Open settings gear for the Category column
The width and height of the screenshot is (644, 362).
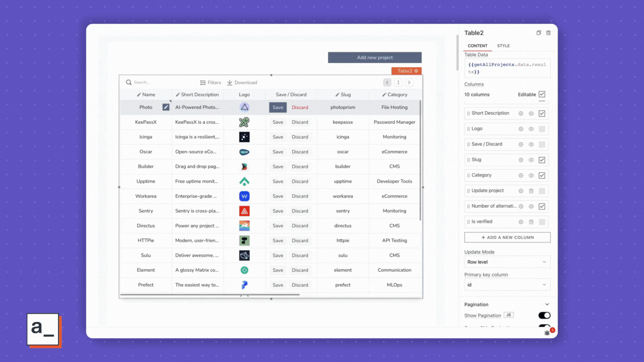click(521, 176)
